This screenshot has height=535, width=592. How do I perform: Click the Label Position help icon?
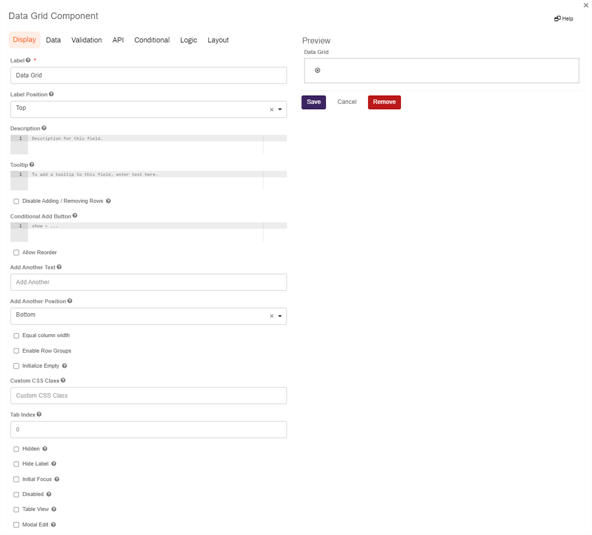click(51, 94)
